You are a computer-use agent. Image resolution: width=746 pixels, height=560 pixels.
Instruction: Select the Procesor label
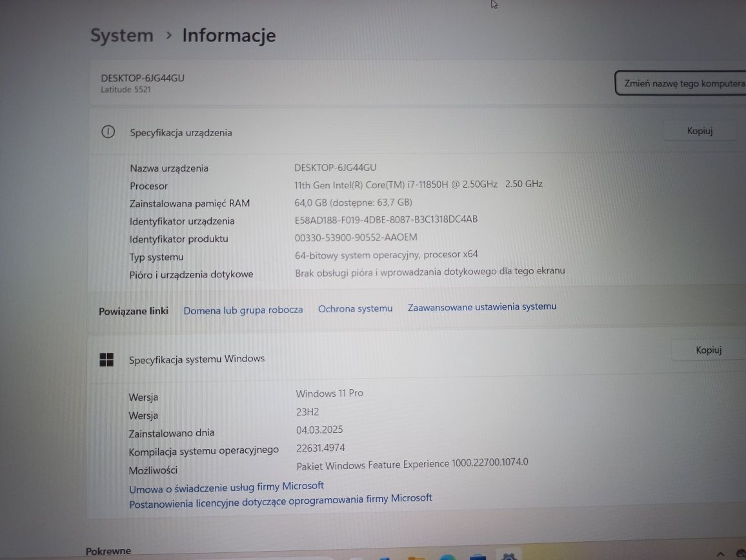click(148, 186)
